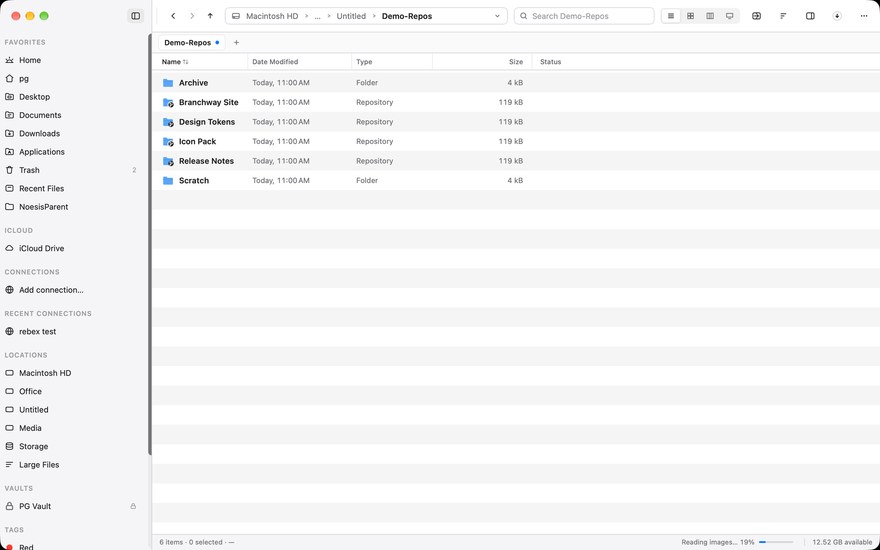Click the 12.52 GB available status
Screen dimensions: 880x550
(842, 542)
